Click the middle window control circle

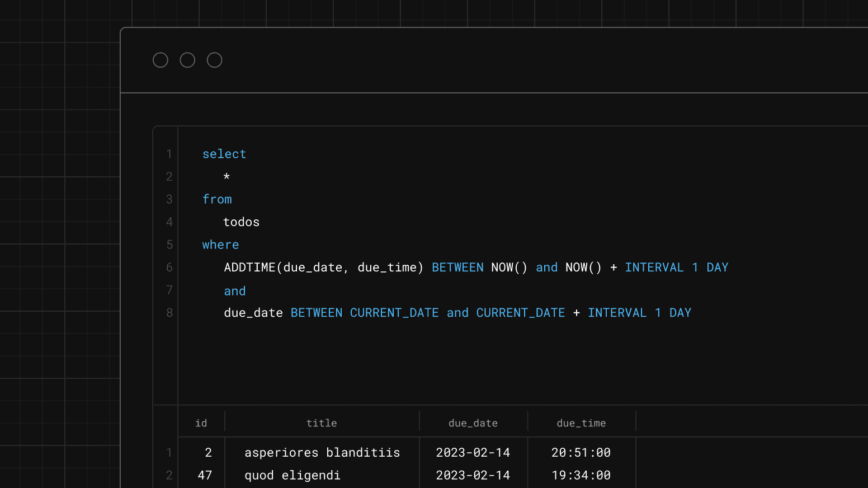tap(187, 60)
